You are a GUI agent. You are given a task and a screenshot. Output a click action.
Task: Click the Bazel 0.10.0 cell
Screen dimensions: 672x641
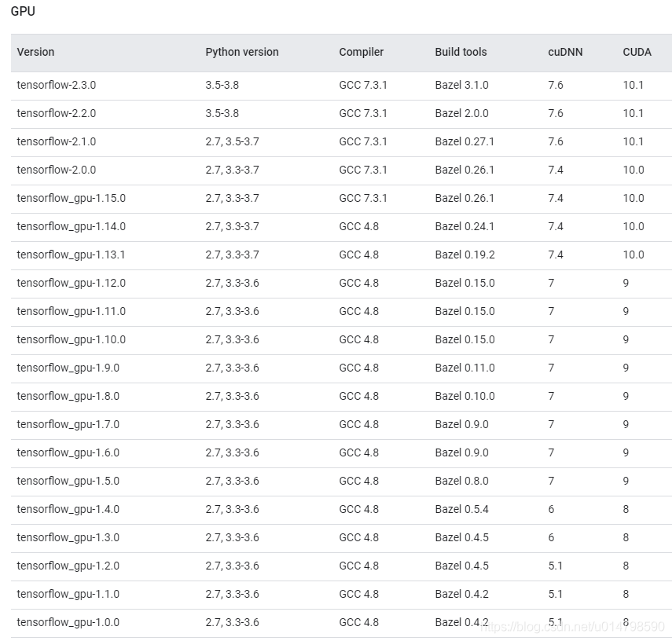465,396
